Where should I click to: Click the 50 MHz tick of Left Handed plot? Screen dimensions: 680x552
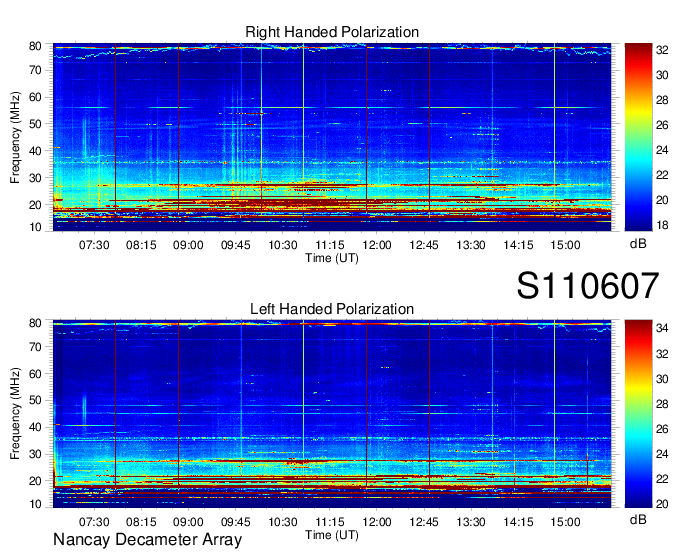point(35,400)
